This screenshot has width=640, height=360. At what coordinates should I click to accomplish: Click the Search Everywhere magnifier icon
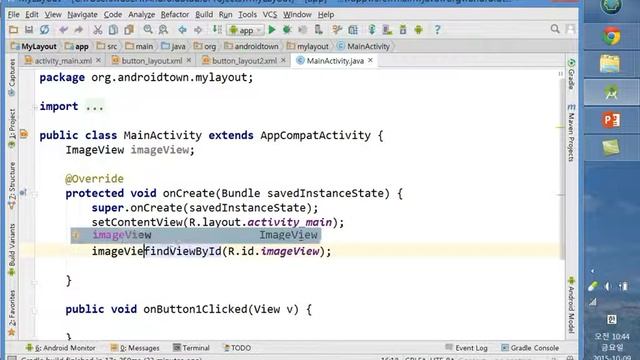pos(555,29)
